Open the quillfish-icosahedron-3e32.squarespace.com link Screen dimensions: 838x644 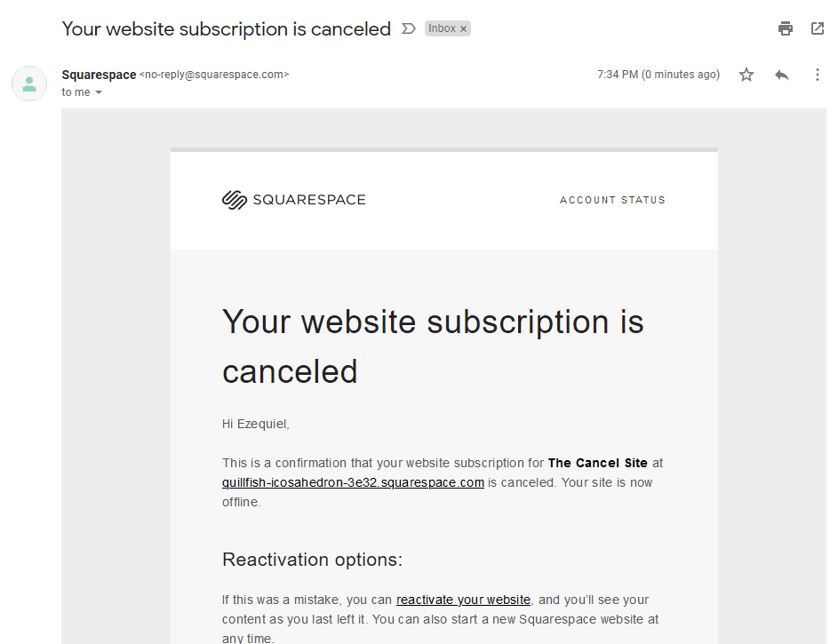click(x=353, y=482)
